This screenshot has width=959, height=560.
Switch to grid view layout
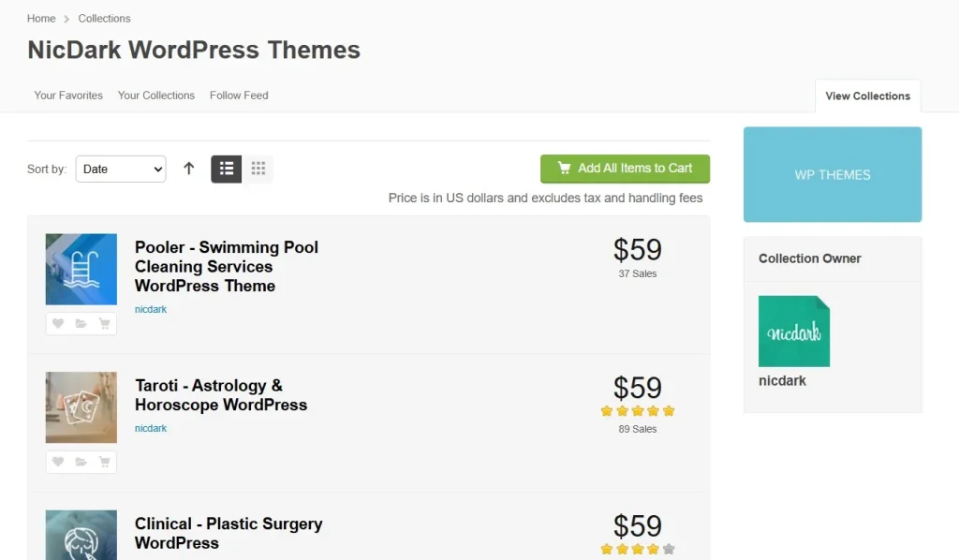click(258, 169)
